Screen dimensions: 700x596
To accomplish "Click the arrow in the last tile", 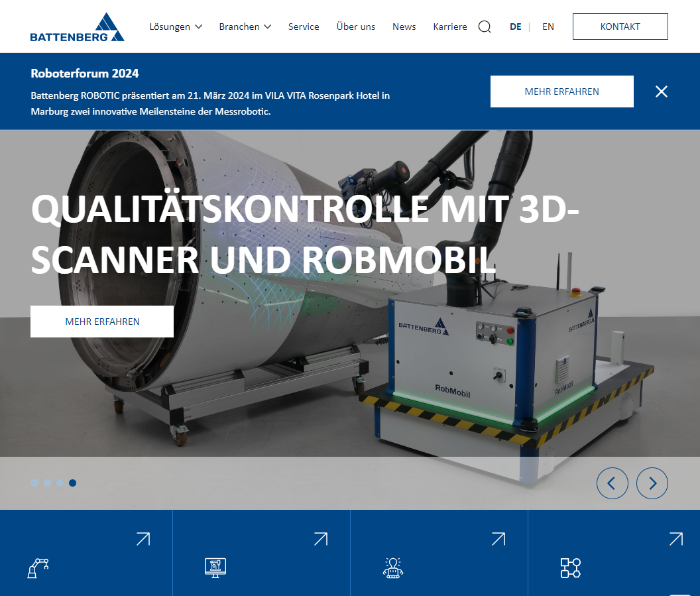I will point(675,539).
